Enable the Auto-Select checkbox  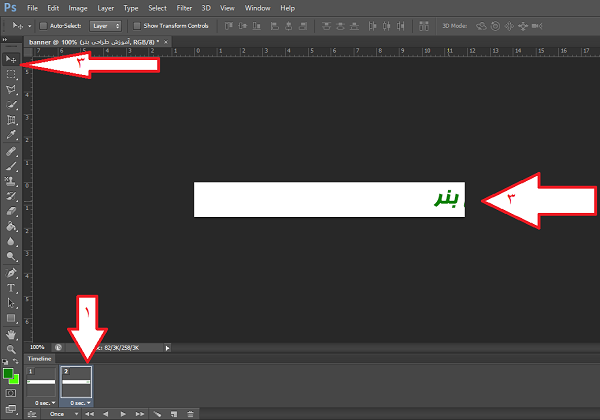click(x=42, y=25)
